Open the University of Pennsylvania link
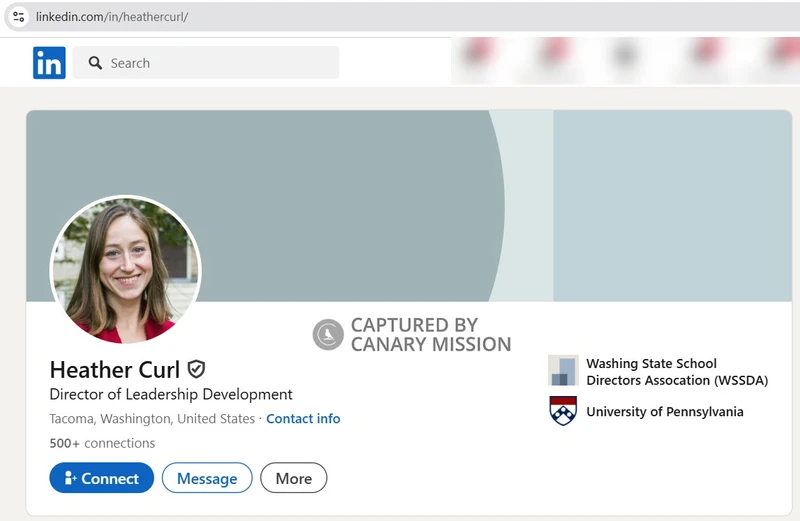 coord(665,411)
